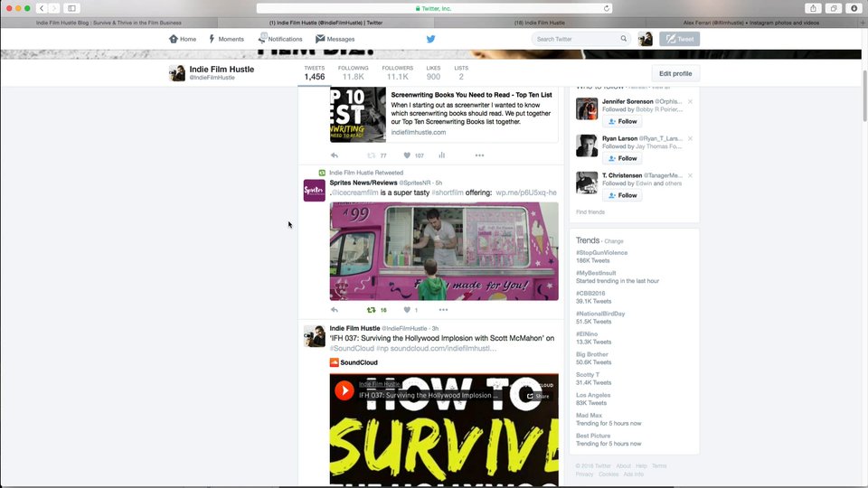Click the Tweet compose button
Screen dimensions: 868x488
(679, 39)
